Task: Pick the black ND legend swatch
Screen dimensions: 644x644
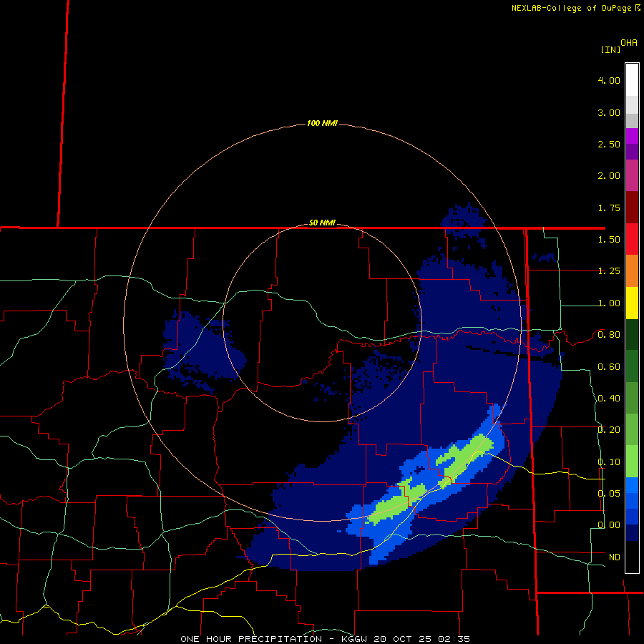Action: 632,557
